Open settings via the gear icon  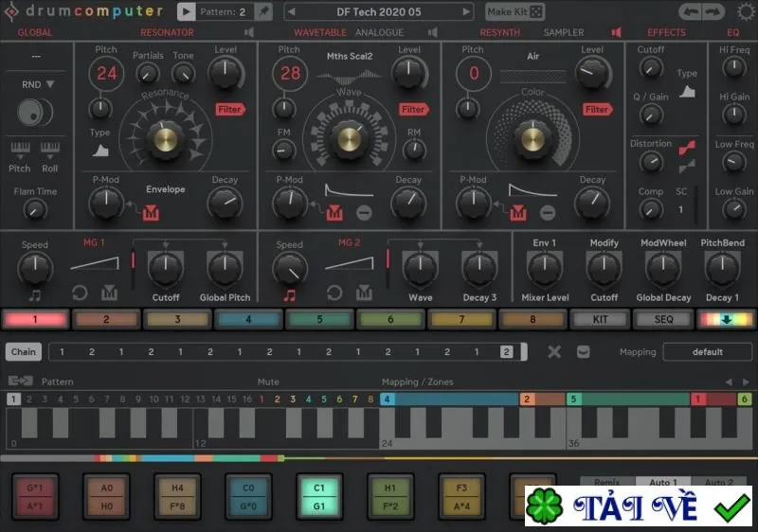point(746,11)
